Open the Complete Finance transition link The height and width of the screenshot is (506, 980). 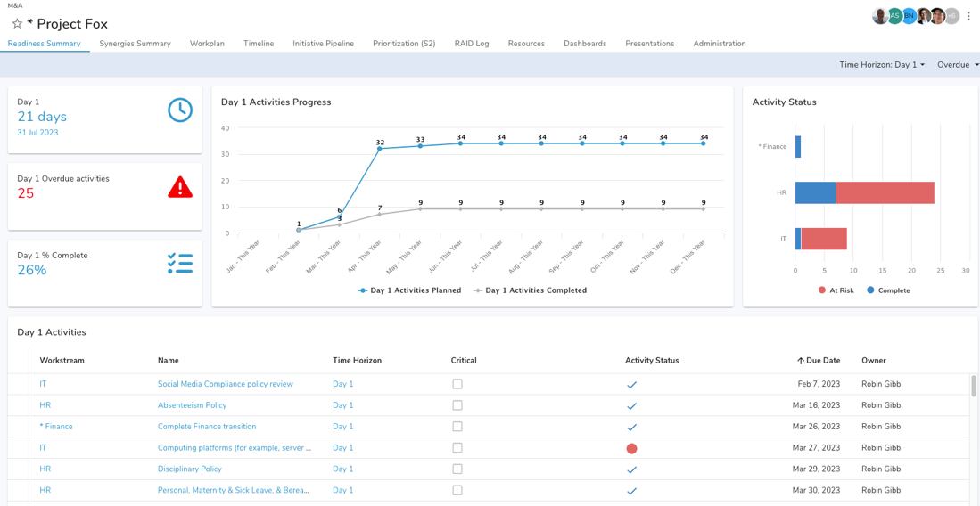point(207,427)
